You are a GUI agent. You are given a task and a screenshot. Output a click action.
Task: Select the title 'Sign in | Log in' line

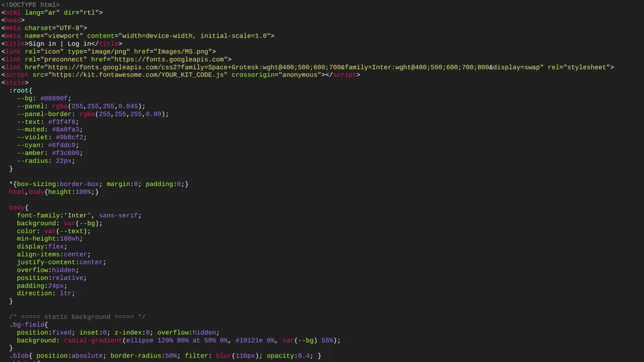click(61, 44)
